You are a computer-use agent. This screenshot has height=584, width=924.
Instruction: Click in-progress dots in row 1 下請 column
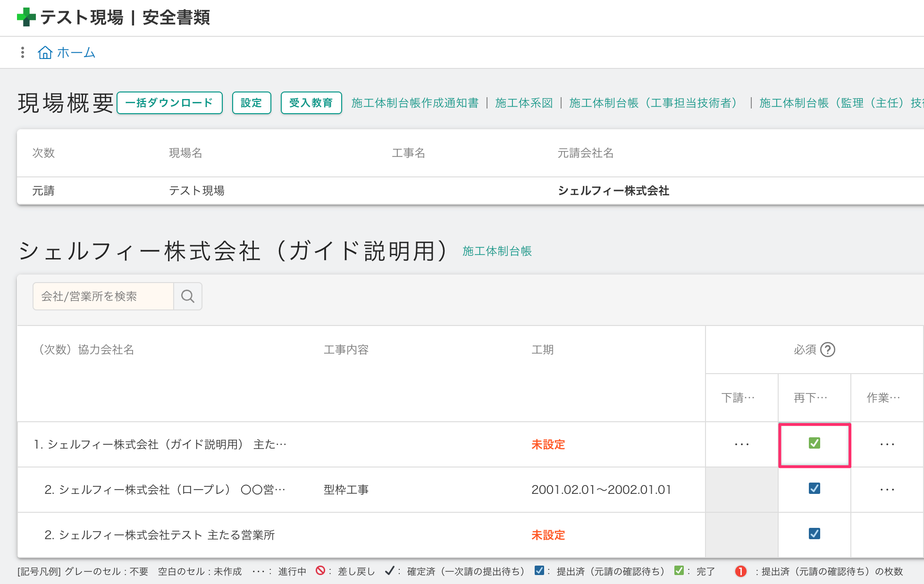tap(741, 444)
